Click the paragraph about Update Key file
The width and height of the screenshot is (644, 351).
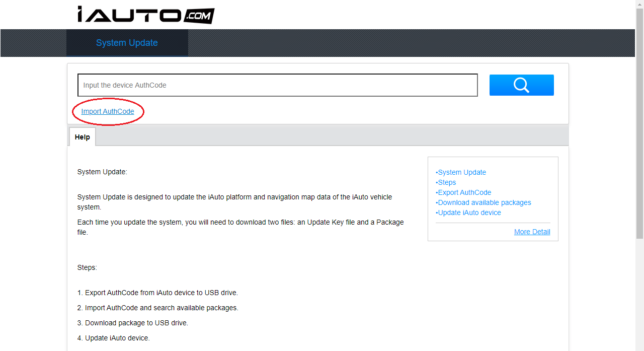[240, 227]
